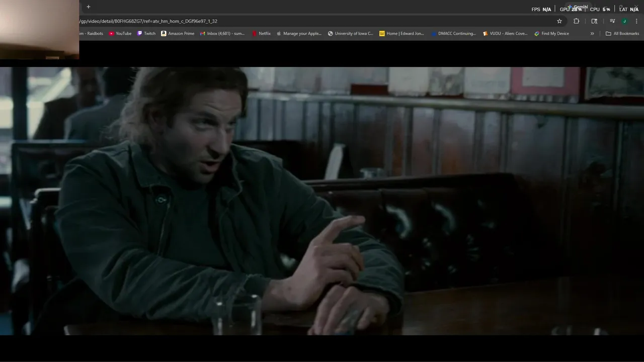Open the VUDU - Alien: Covenant bookmark
Viewport: 644px width, 362px height.
point(505,34)
